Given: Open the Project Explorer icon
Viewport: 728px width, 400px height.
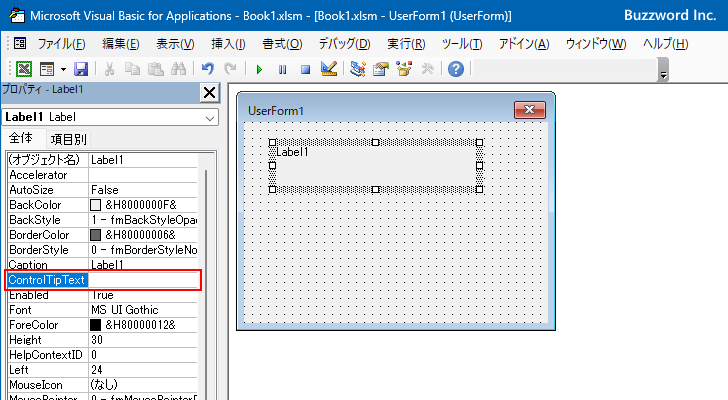Looking at the screenshot, I should pos(358,69).
